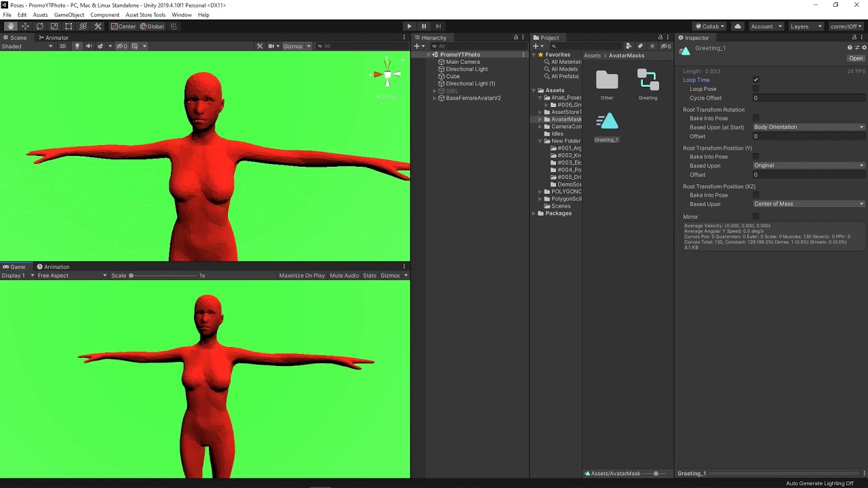
Task: Switch to the Animator tab
Action: (53, 38)
